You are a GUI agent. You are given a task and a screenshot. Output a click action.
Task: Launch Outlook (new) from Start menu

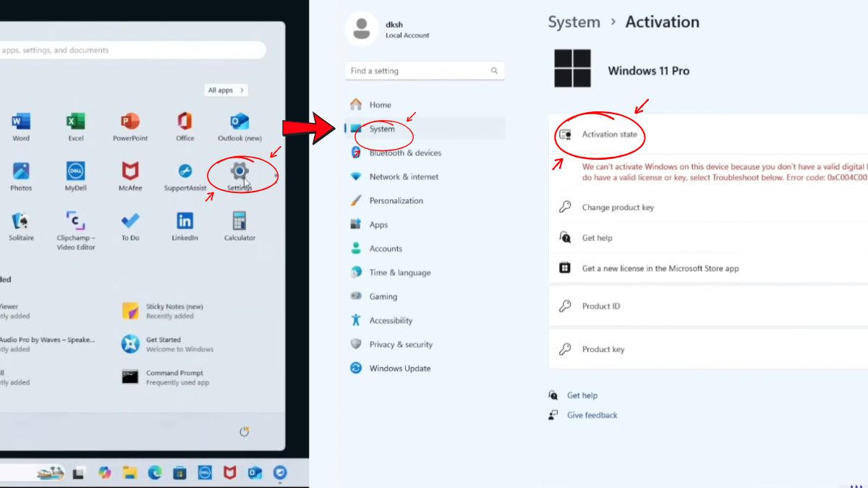pyautogui.click(x=239, y=127)
